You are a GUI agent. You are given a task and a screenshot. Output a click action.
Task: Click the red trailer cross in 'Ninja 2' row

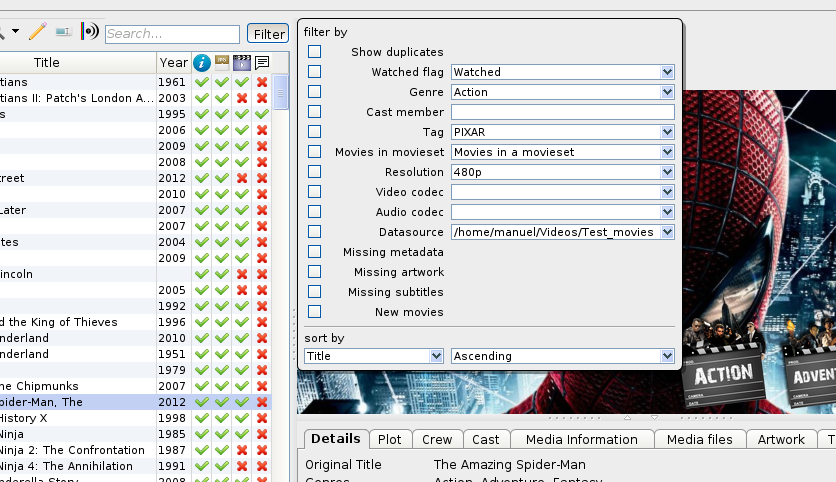tap(242, 450)
